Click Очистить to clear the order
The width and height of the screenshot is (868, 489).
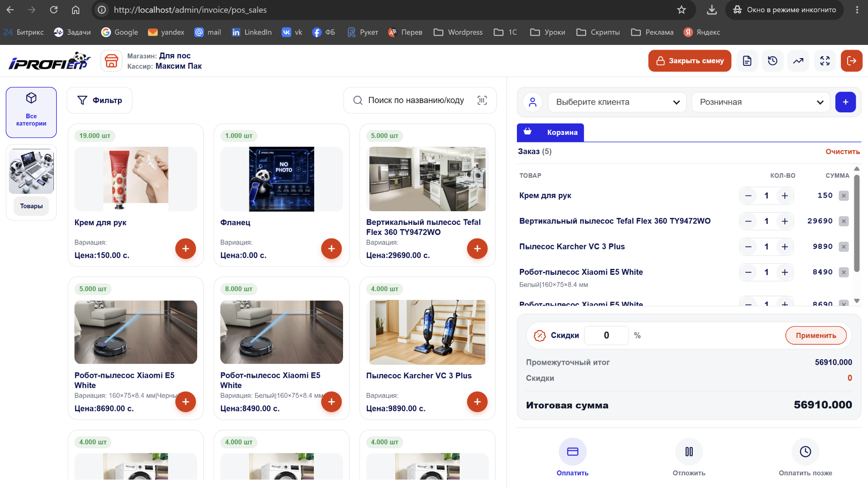[x=843, y=151]
